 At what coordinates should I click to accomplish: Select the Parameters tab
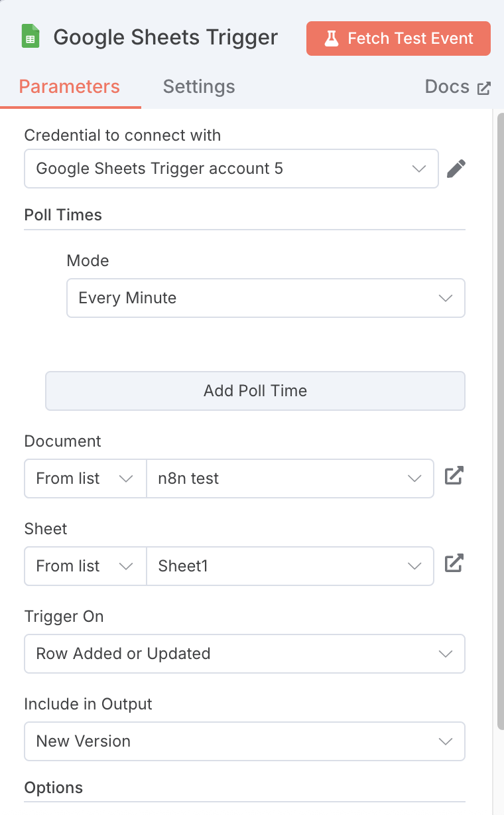pyautogui.click(x=70, y=87)
